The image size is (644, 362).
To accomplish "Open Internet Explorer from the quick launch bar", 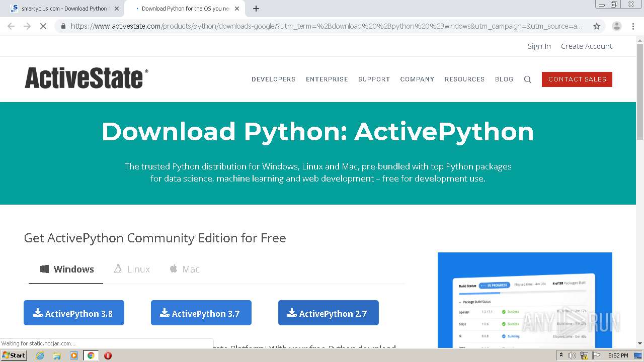I will click(40, 355).
